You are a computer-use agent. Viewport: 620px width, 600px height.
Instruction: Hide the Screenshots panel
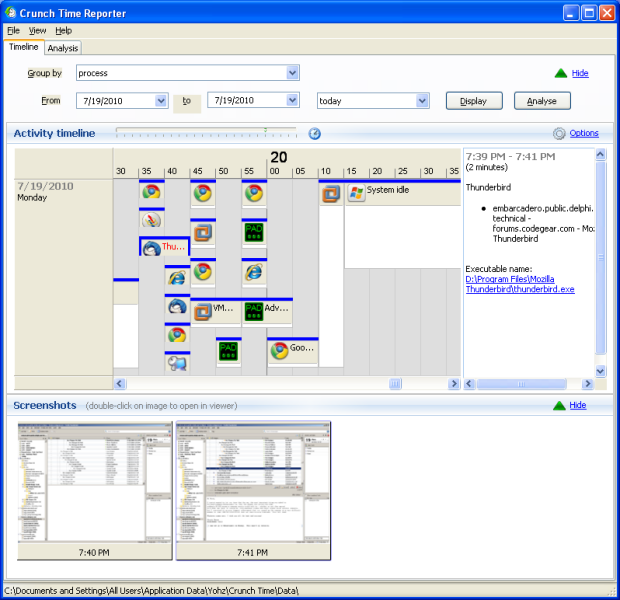click(577, 405)
